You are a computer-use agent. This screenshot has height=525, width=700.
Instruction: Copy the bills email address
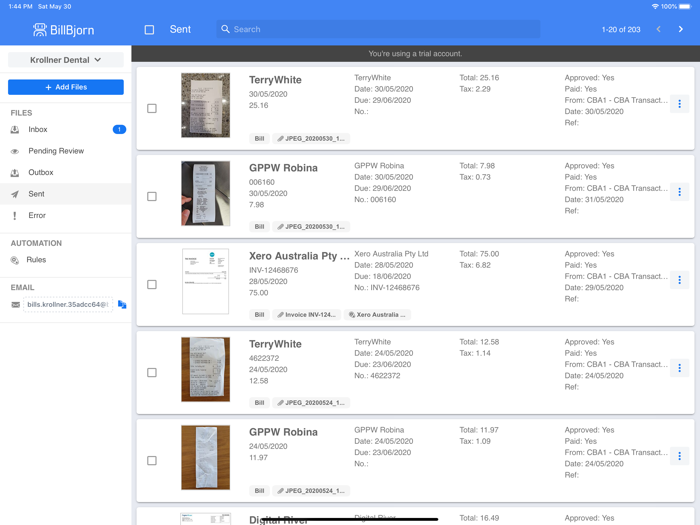pos(122,304)
